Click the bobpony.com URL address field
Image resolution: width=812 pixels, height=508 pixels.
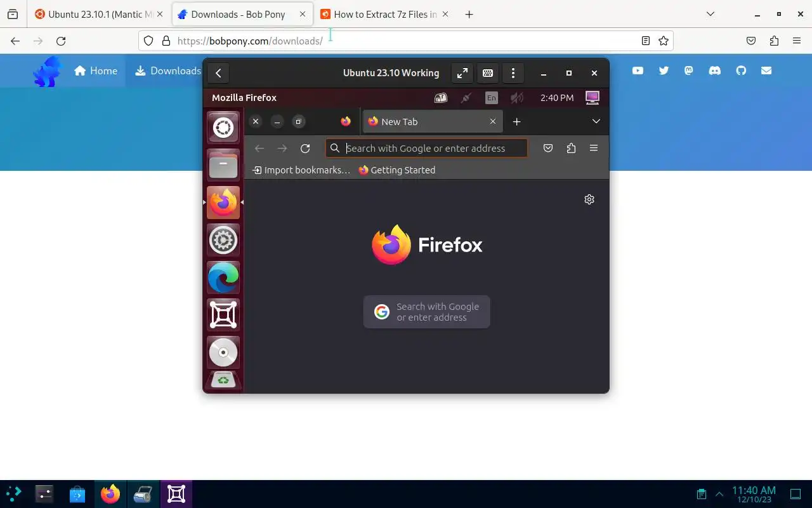406,41
